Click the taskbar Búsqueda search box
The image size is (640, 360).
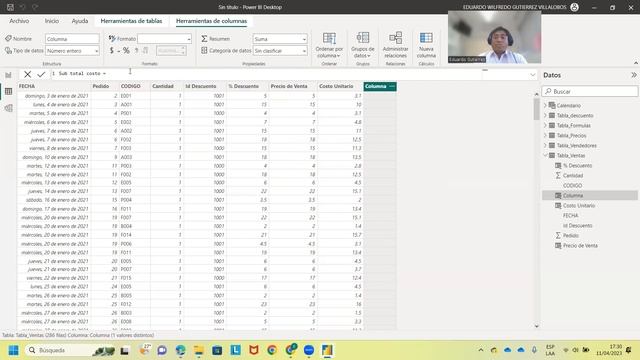point(69,350)
